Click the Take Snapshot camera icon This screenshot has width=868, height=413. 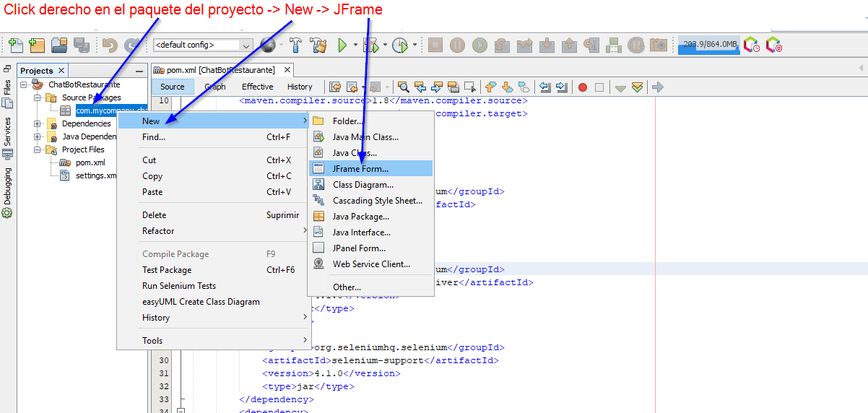(x=658, y=45)
